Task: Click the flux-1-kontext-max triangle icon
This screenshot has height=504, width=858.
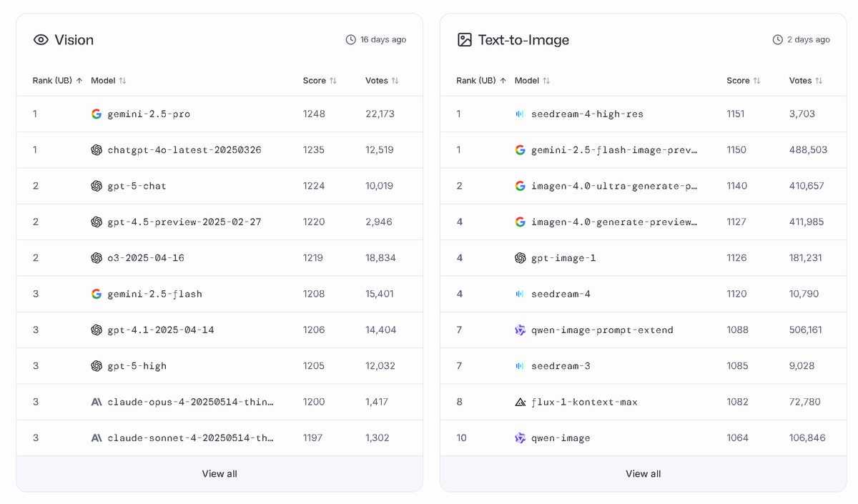Action: [520, 402]
